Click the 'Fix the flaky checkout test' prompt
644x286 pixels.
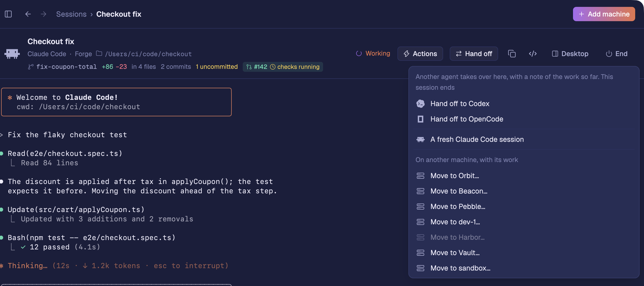click(x=67, y=135)
